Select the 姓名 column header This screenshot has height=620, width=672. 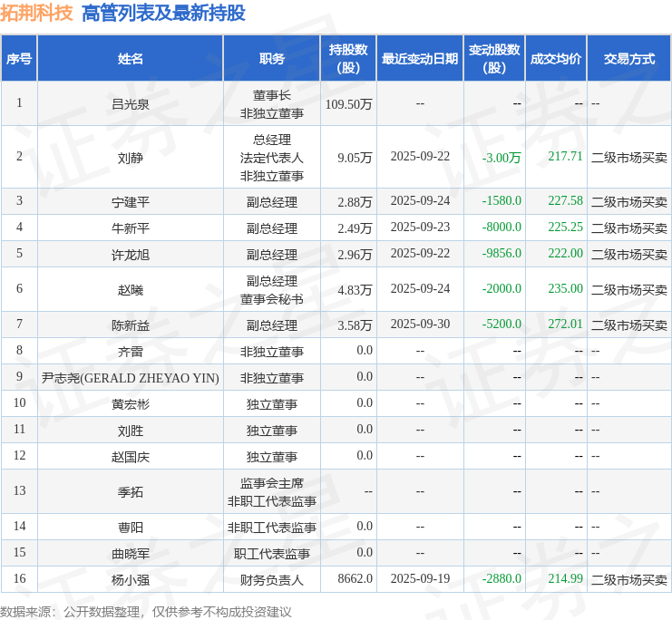[x=131, y=59]
